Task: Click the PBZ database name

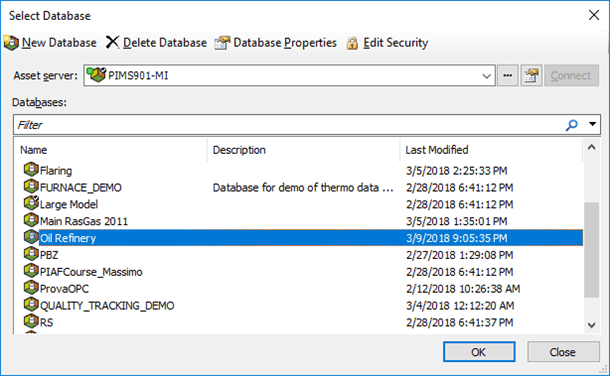Action: (x=49, y=255)
